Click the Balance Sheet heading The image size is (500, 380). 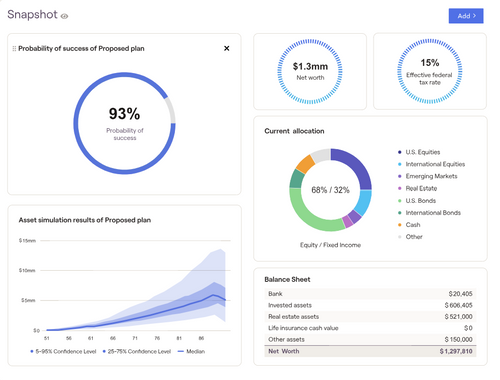pos(287,279)
